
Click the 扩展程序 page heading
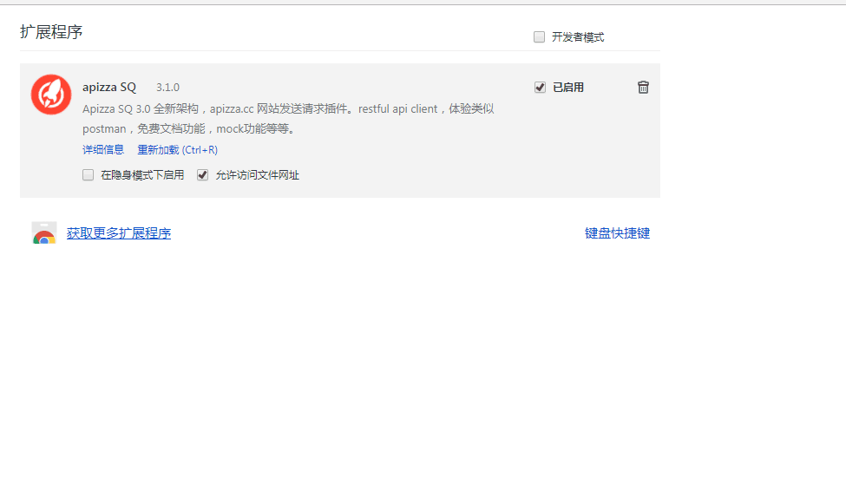point(51,32)
